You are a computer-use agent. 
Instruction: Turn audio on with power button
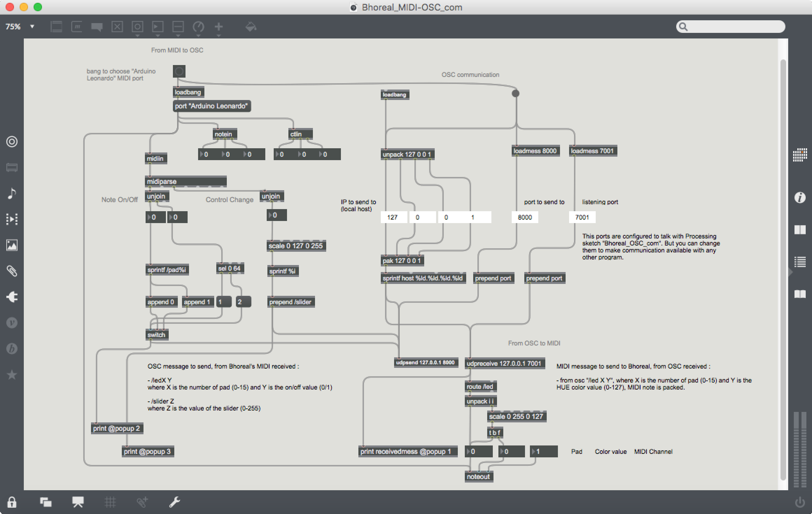pyautogui.click(x=800, y=502)
